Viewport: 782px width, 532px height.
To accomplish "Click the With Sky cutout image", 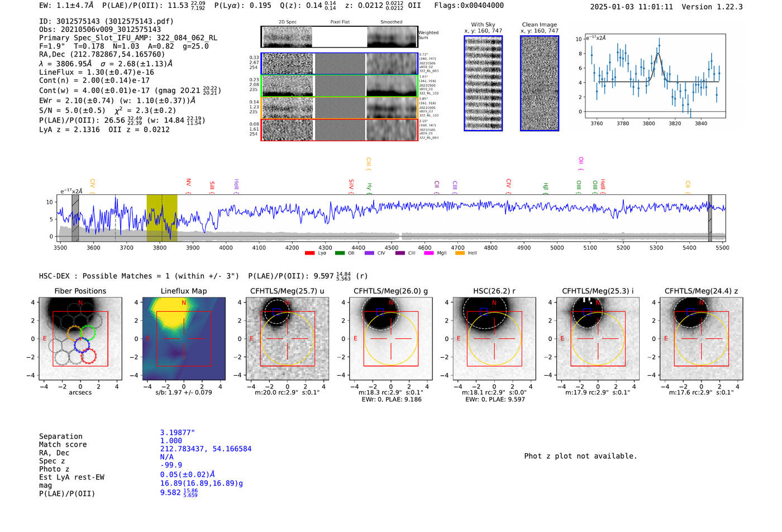I will tap(483, 83).
